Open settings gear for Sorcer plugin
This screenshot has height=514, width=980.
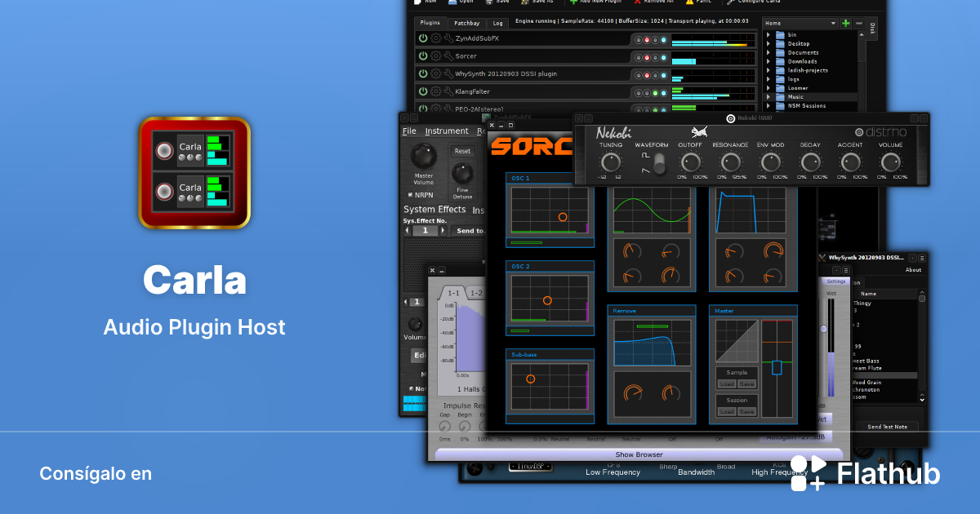[435, 56]
